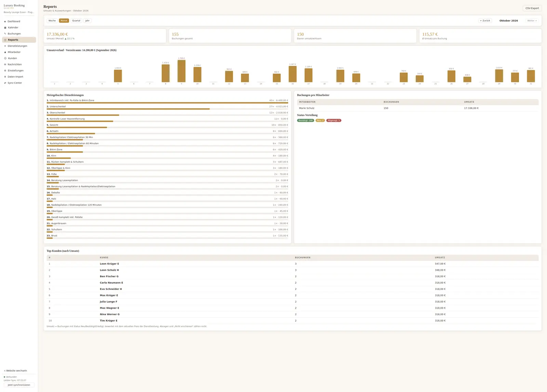The width and height of the screenshot is (547, 392).
Task: Export the report with CSV-Export
Action: pyautogui.click(x=532, y=8)
